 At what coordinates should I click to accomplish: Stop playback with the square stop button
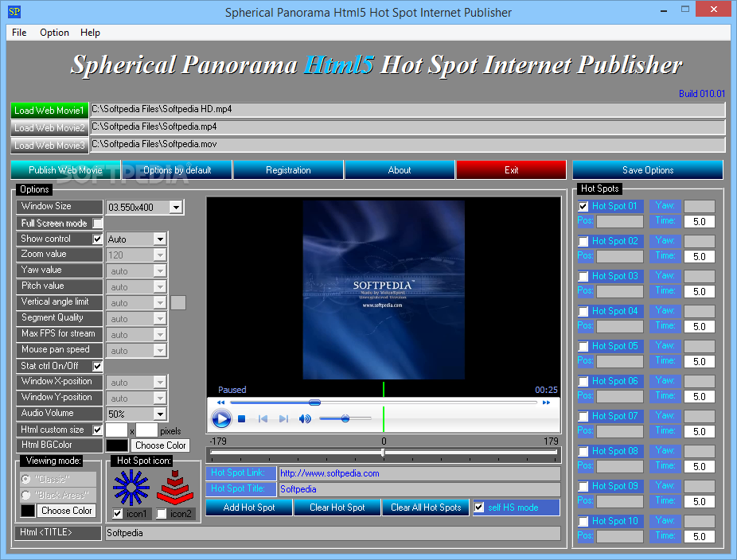coord(242,418)
